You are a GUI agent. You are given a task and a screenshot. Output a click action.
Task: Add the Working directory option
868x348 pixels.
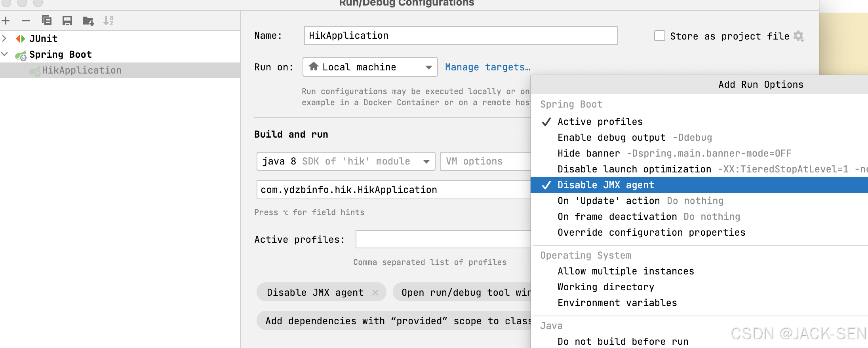point(699,287)
